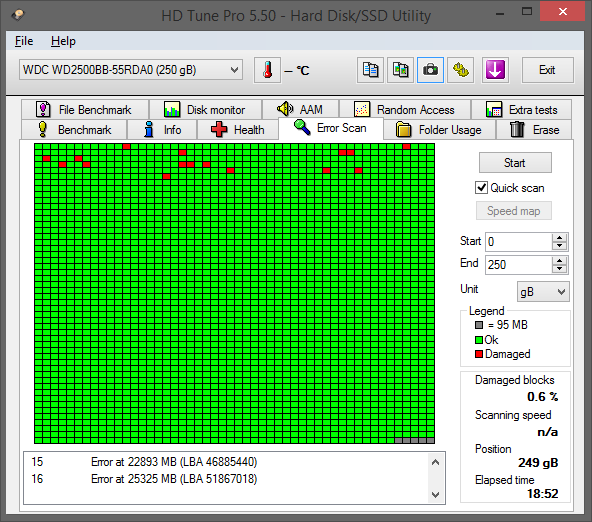Save screenshot camera icon
This screenshot has width=592, height=522.
pyautogui.click(x=430, y=70)
